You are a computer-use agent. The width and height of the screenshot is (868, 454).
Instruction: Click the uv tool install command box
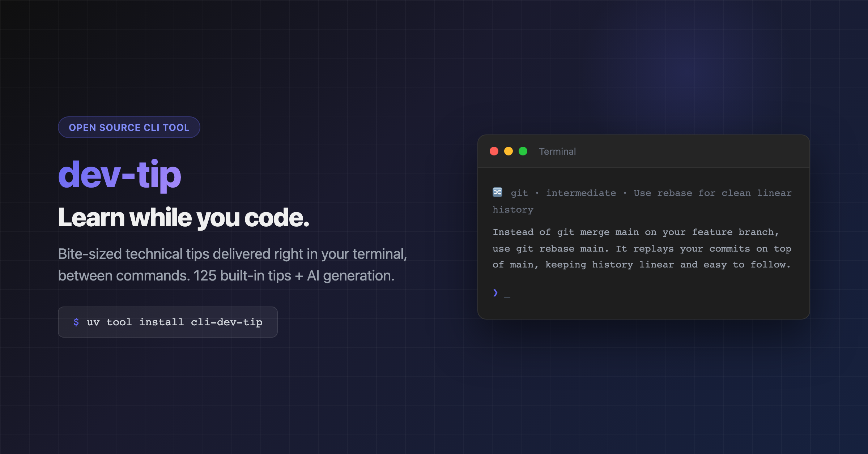coord(168,322)
